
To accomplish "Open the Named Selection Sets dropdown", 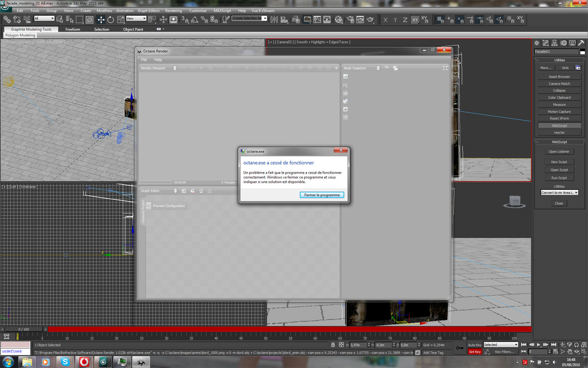I will pyautogui.click(x=249, y=18).
